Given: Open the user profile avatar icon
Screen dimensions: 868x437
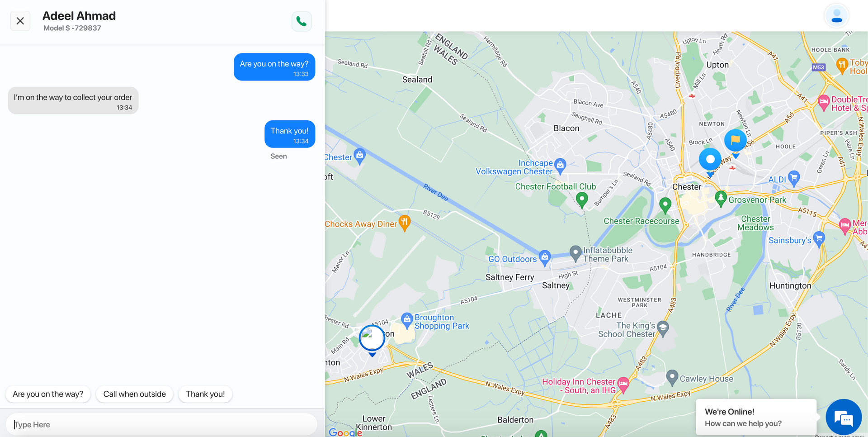Looking at the screenshot, I should [x=837, y=16].
